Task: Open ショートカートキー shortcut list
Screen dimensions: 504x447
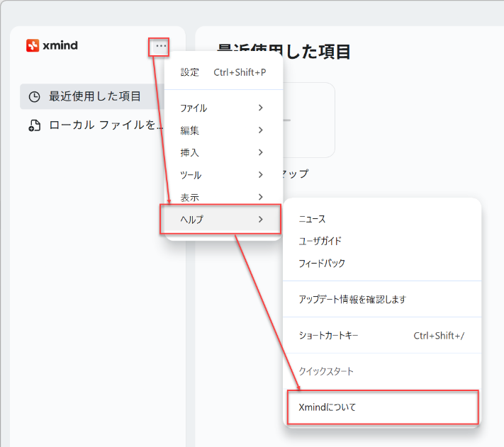Action: [x=382, y=336]
